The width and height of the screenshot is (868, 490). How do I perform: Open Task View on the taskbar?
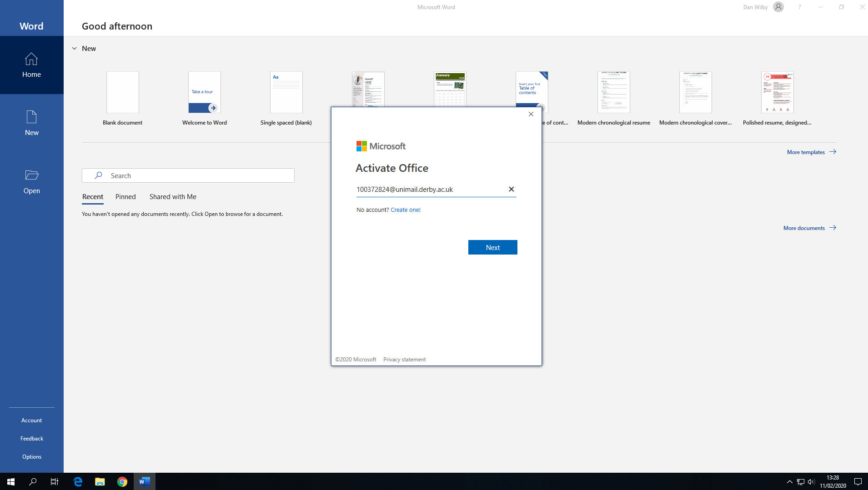(55, 481)
